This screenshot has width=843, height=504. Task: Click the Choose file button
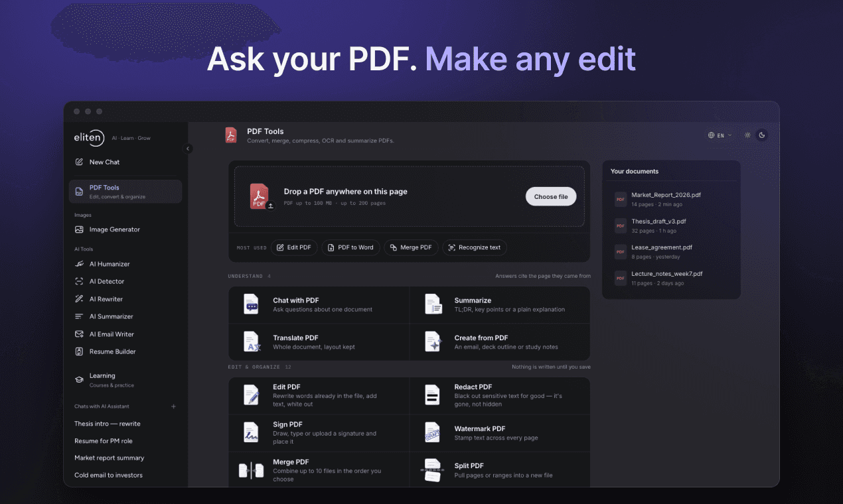(551, 196)
